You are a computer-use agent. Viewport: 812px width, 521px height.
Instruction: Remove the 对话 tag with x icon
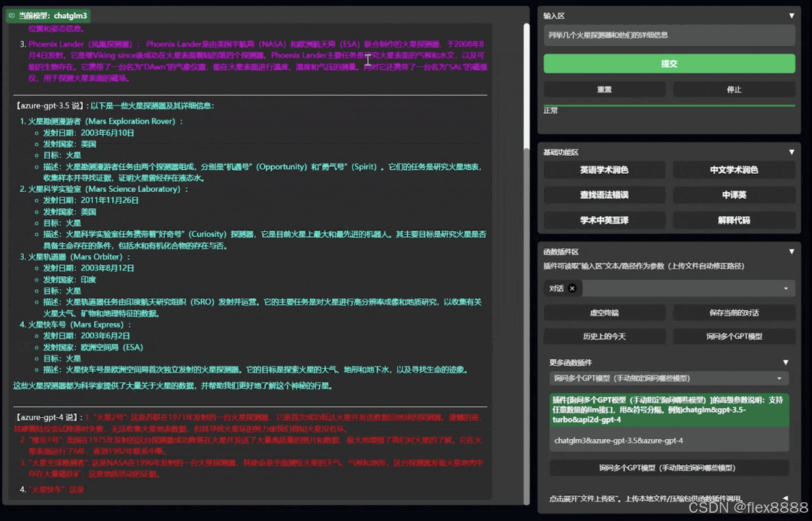coord(572,288)
